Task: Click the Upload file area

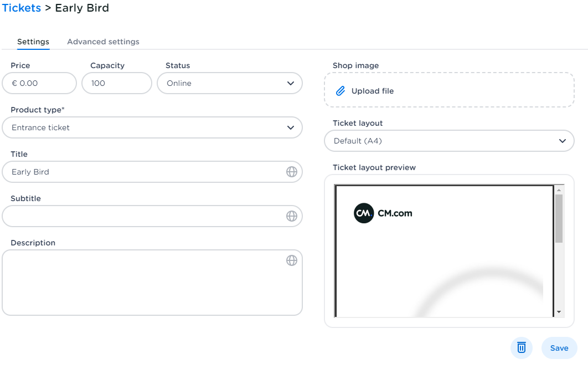Action: point(449,90)
